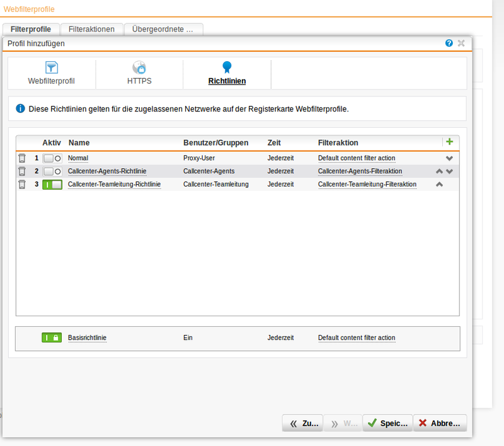The width and height of the screenshot is (504, 446).
Task: Enable the Normal policy toggle
Action: pyautogui.click(x=52, y=158)
